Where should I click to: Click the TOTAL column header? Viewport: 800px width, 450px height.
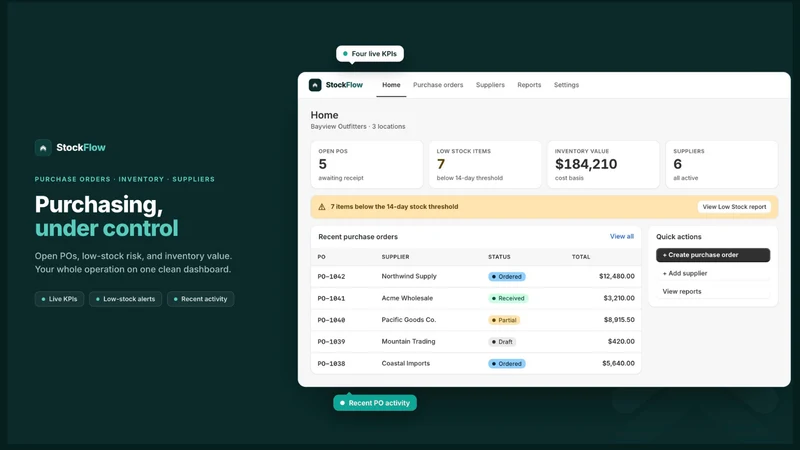tap(581, 257)
